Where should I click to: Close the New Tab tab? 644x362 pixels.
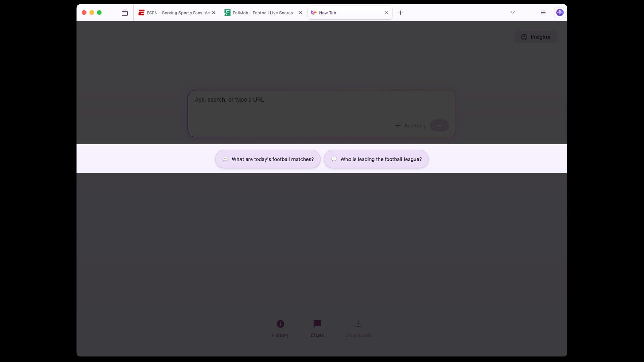click(x=386, y=13)
